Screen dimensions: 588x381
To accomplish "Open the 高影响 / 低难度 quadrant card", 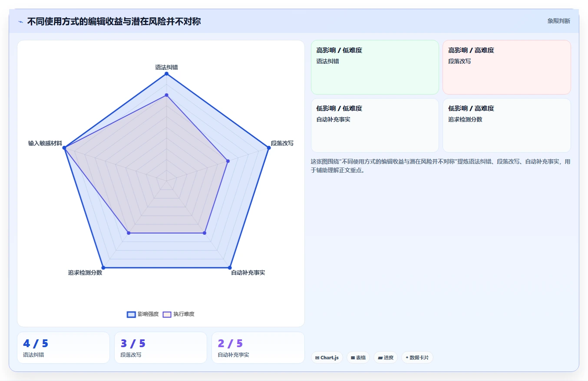I will click(375, 67).
